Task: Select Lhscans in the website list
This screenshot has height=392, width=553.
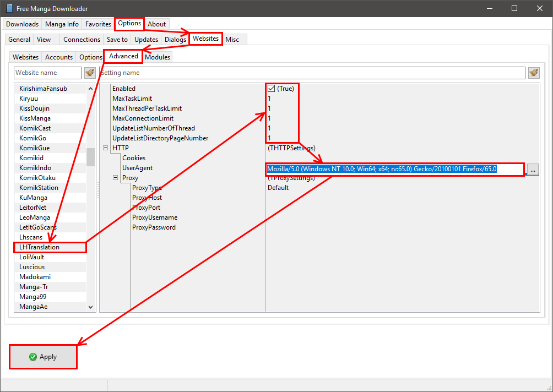Action: 50,237
